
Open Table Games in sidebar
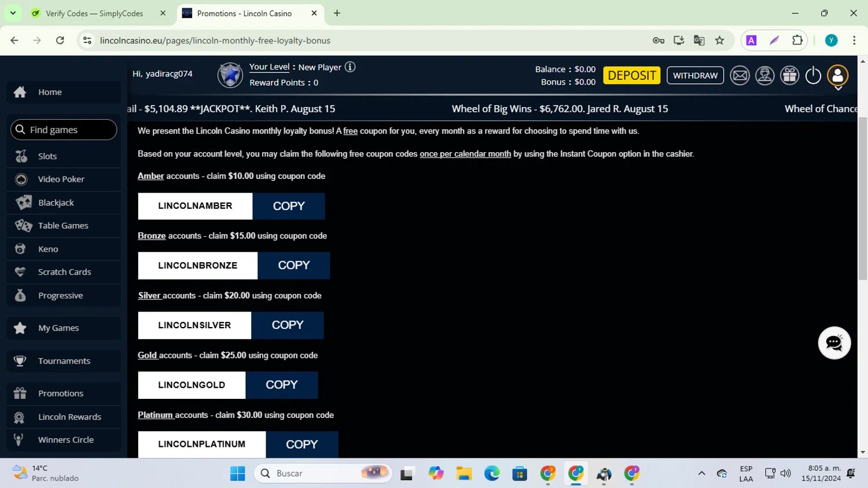coord(64,226)
